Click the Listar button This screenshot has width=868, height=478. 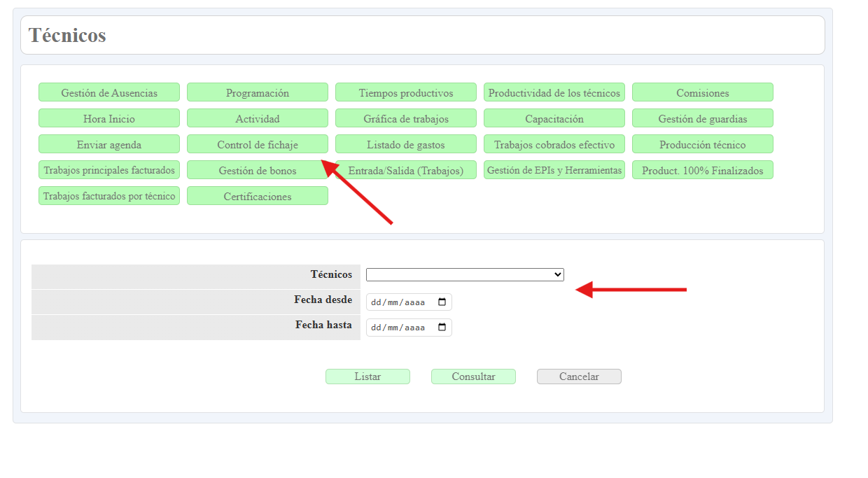tap(367, 377)
